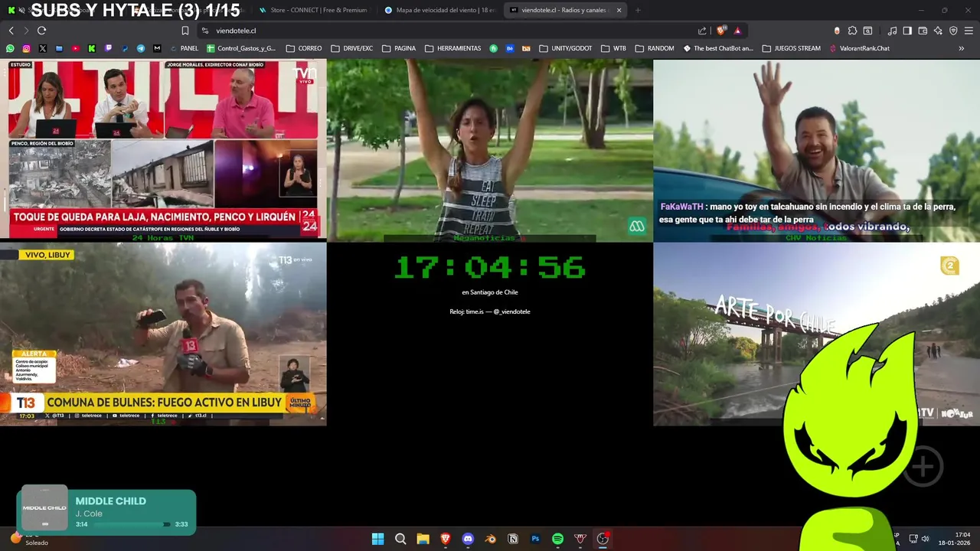Toggle the browser sidebar panel icon
Screen dimensions: 980x551
pos(907,31)
